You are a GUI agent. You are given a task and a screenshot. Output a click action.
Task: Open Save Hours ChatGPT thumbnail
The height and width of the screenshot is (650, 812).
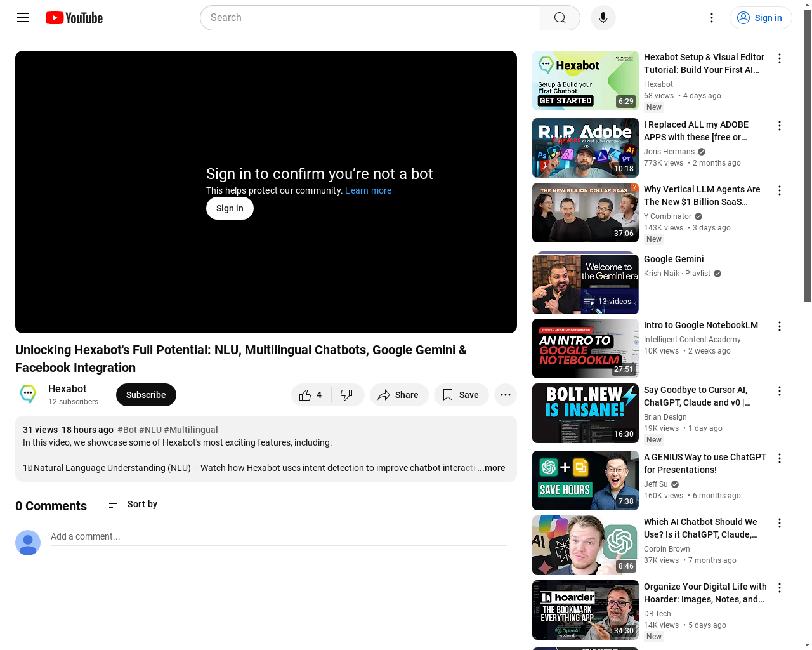tap(586, 481)
